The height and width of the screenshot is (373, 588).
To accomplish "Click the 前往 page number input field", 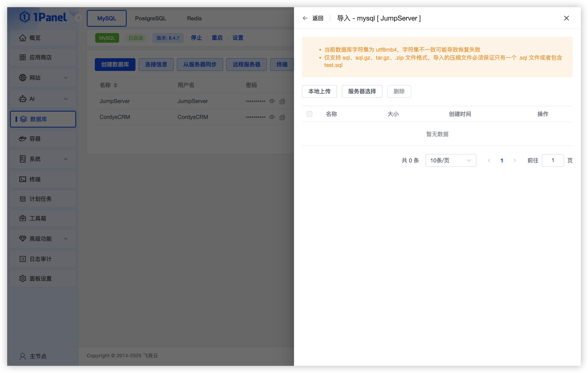I will pyautogui.click(x=552, y=160).
